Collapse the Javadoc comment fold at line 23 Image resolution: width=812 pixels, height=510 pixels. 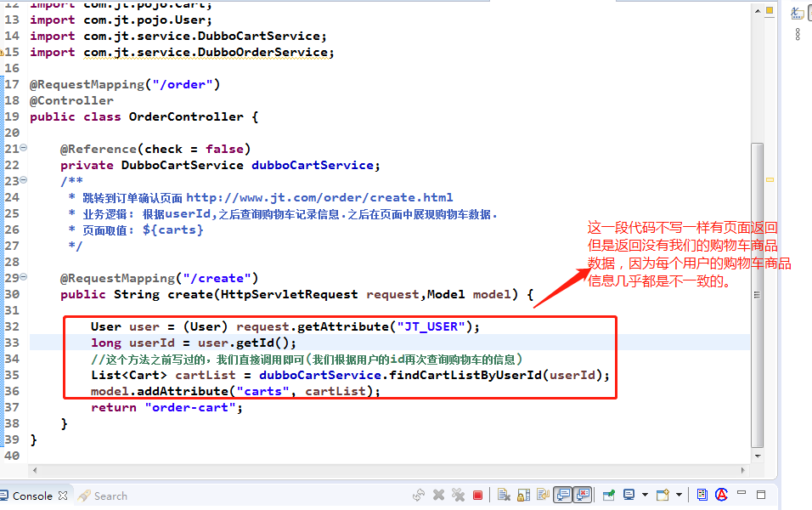[23, 180]
